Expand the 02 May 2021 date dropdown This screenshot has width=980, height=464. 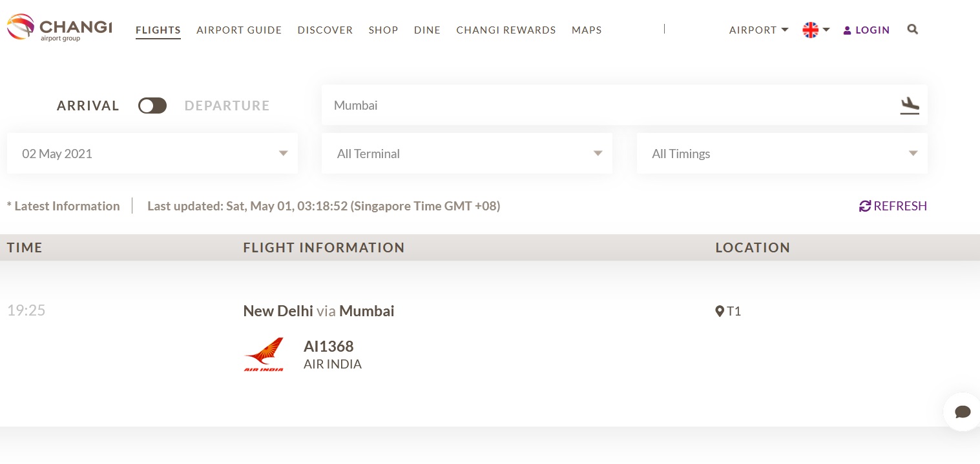coord(152,154)
